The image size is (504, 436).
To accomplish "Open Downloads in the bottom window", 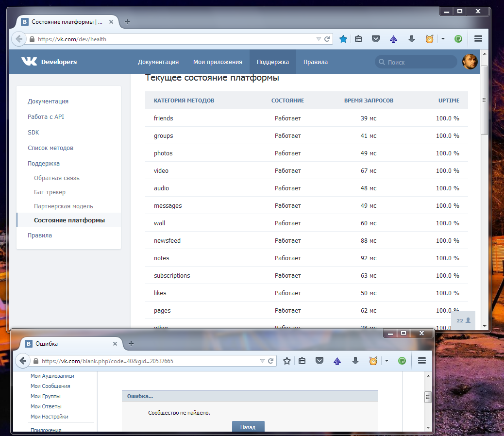I will [x=355, y=361].
